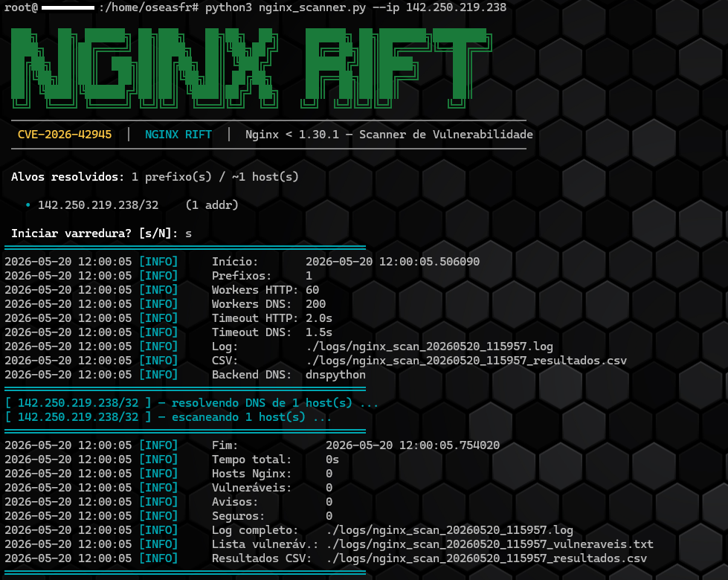This screenshot has height=580, width=728.
Task: Select the 'Workers DNS:' value 200
Action: pyautogui.click(x=316, y=304)
